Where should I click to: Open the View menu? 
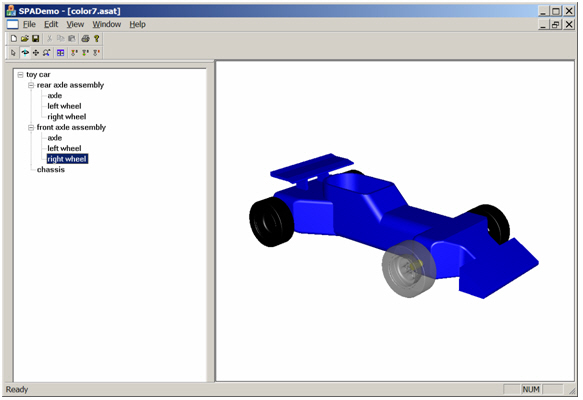(x=75, y=25)
